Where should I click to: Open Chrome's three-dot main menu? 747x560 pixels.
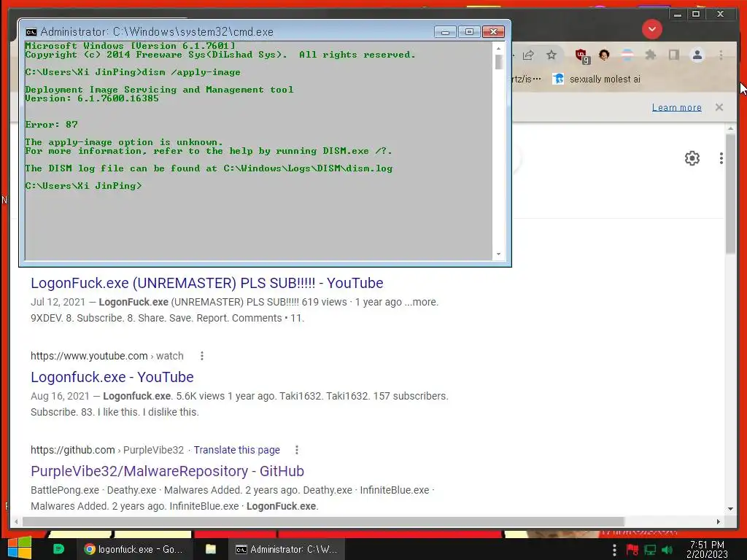721,55
